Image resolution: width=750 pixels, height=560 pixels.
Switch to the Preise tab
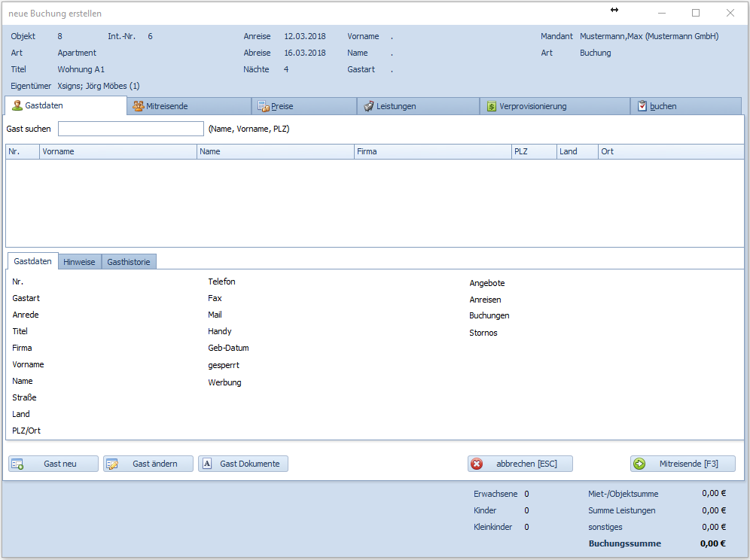tap(304, 106)
